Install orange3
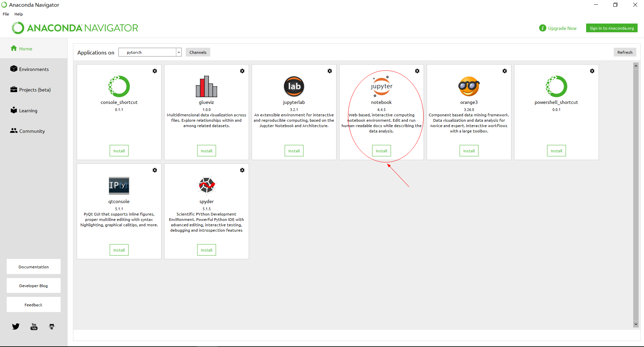This screenshot has width=644, height=347. [469, 151]
